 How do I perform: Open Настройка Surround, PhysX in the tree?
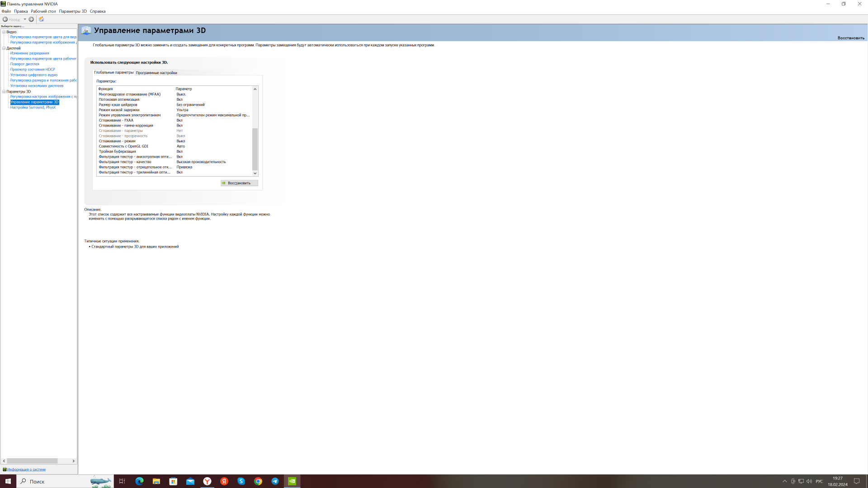[33, 108]
